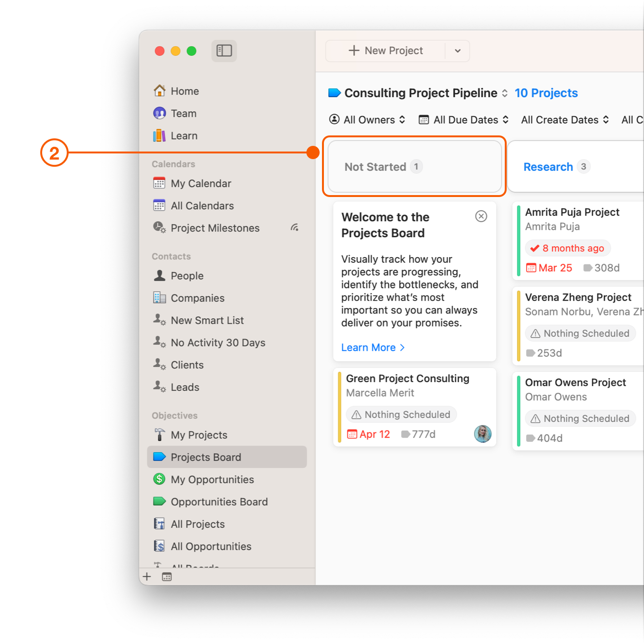Click the Project Milestones clock icon
The width and height of the screenshot is (644, 644).
[x=160, y=228]
